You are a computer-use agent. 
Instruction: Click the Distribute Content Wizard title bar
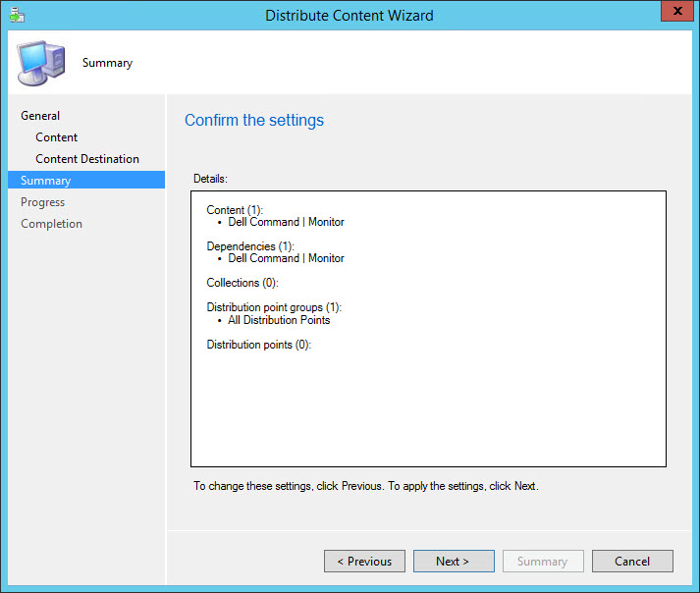point(350,15)
